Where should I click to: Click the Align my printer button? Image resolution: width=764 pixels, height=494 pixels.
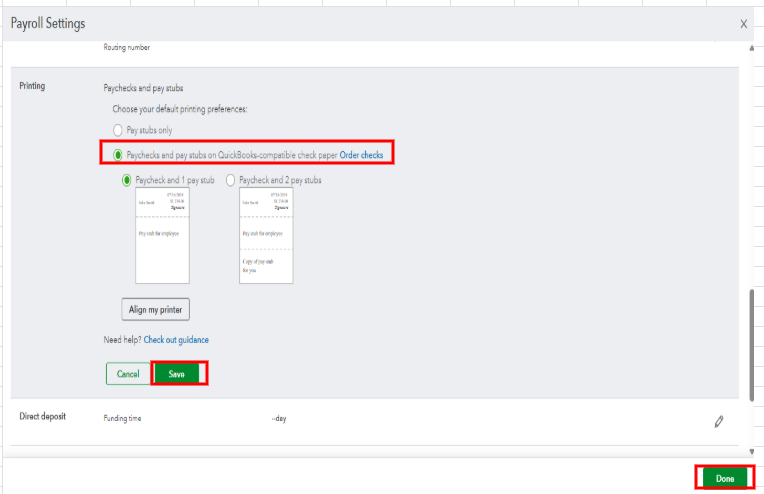point(155,309)
